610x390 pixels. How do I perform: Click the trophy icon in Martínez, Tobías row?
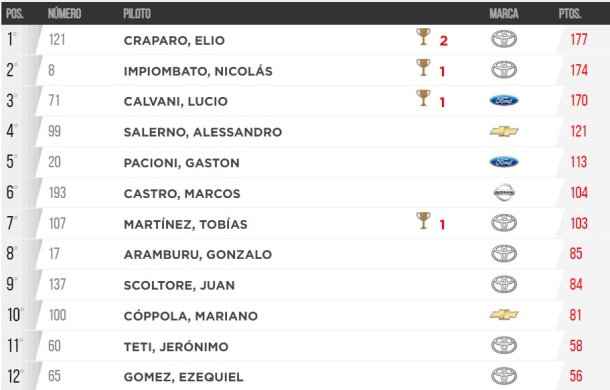(423, 220)
